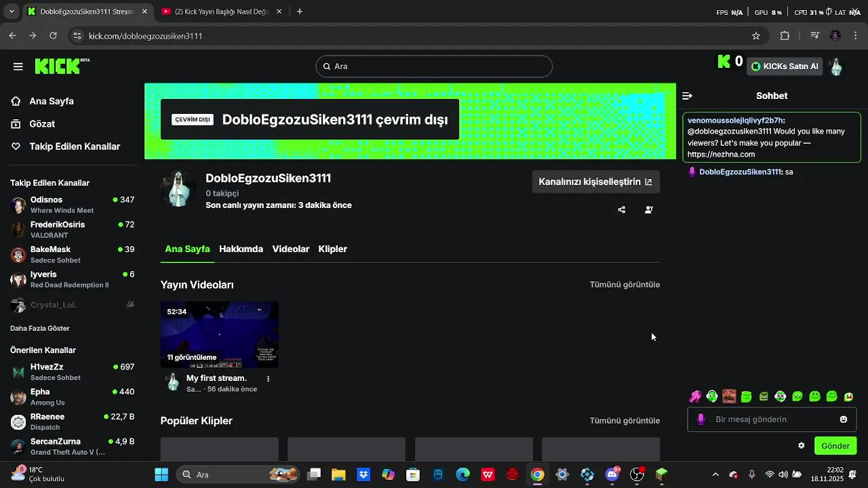Open offline Crystal_LoL channel
The image size is (868, 488).
pyautogui.click(x=72, y=305)
